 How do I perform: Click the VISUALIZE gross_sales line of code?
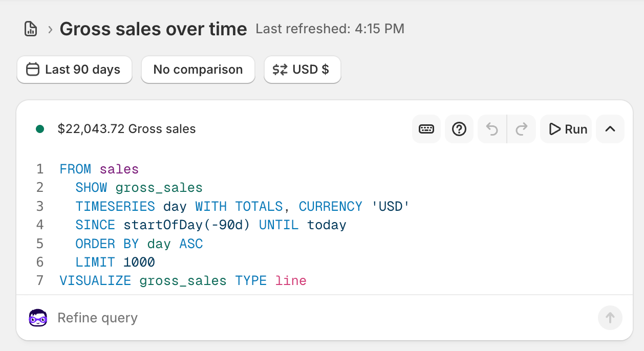[x=183, y=280]
